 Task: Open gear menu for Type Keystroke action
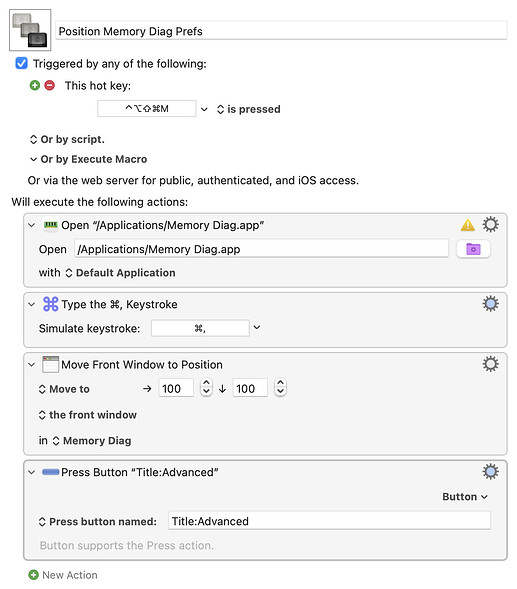tap(490, 304)
